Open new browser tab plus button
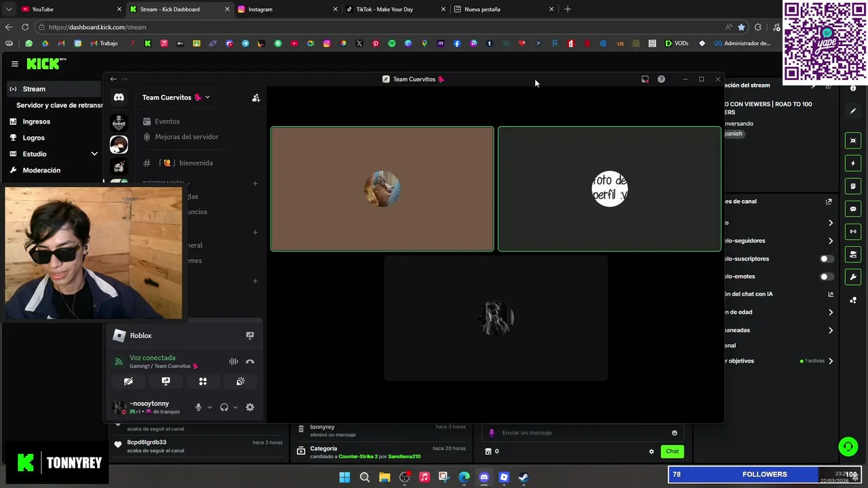Image resolution: width=868 pixels, height=488 pixels. 568,9
